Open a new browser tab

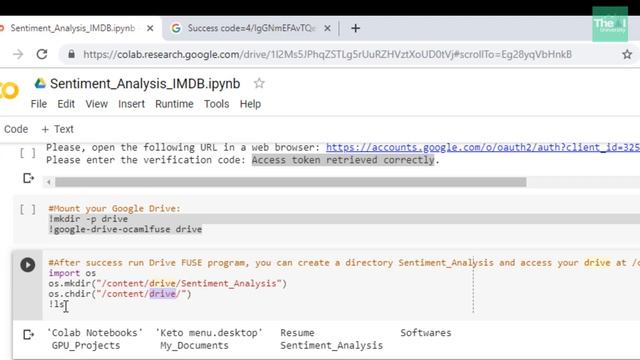(x=356, y=28)
